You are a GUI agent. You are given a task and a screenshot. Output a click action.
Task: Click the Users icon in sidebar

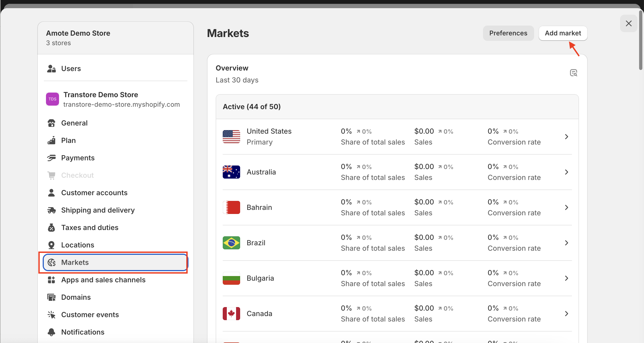[x=51, y=69]
